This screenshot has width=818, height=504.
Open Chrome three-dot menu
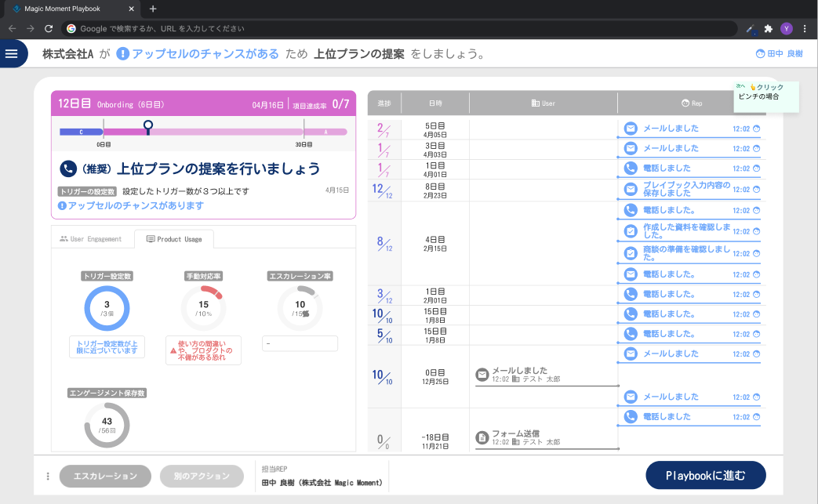coord(805,29)
